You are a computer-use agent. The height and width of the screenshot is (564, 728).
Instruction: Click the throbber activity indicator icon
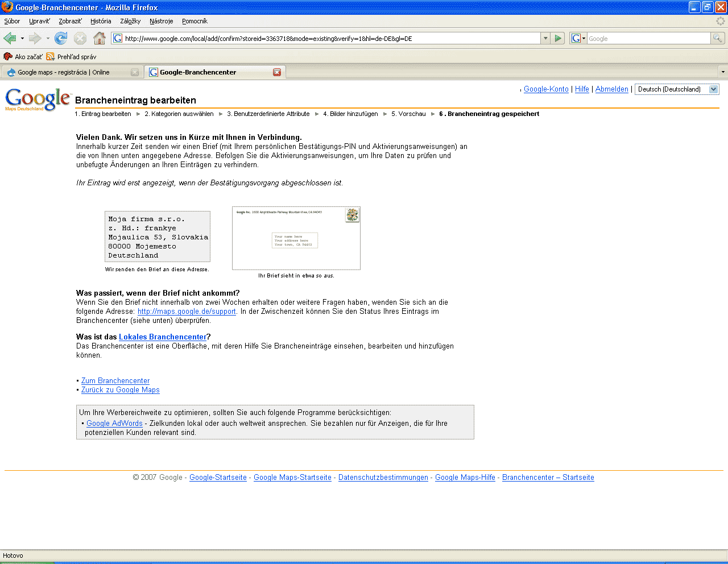(x=721, y=21)
